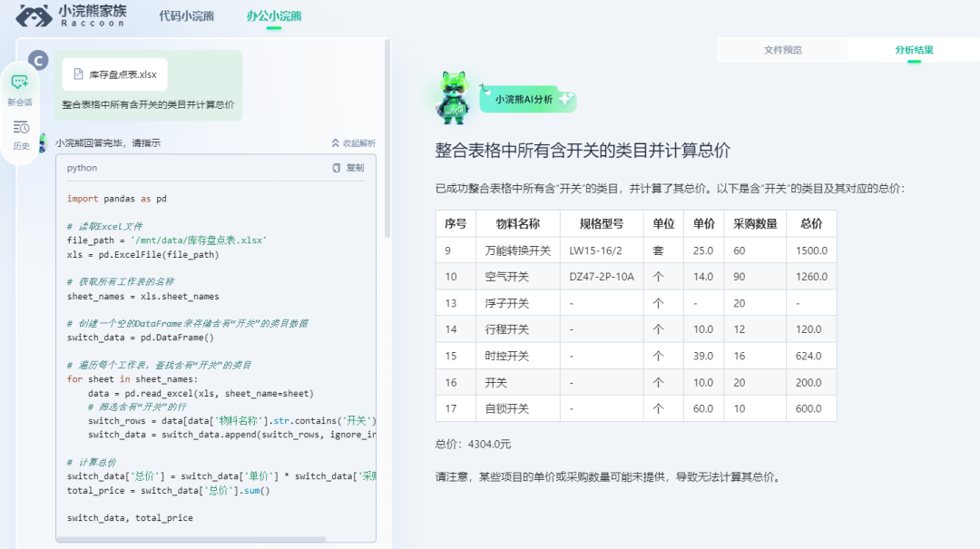Image resolution: width=980 pixels, height=549 pixels.
Task: Click the 万能转换开关 cell
Action: 517,250
